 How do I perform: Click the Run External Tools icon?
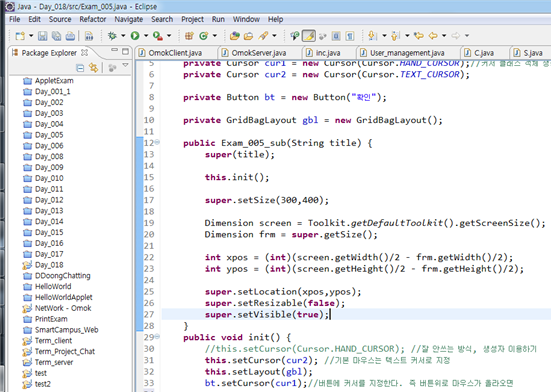point(158,35)
